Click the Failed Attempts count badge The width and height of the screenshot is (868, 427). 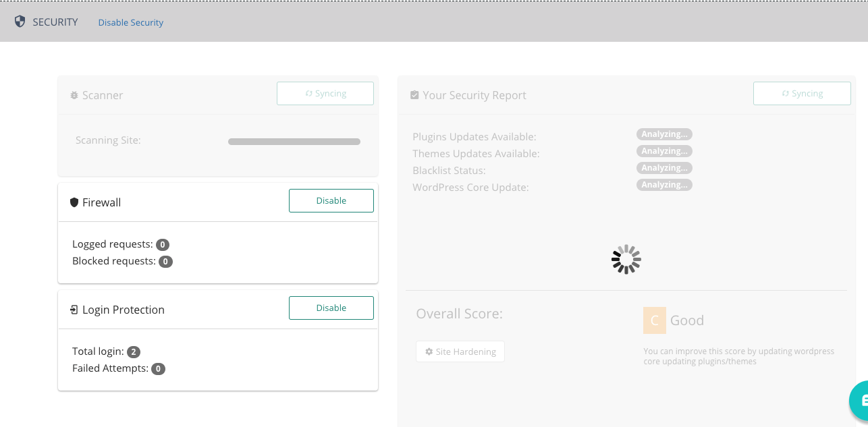(x=158, y=369)
